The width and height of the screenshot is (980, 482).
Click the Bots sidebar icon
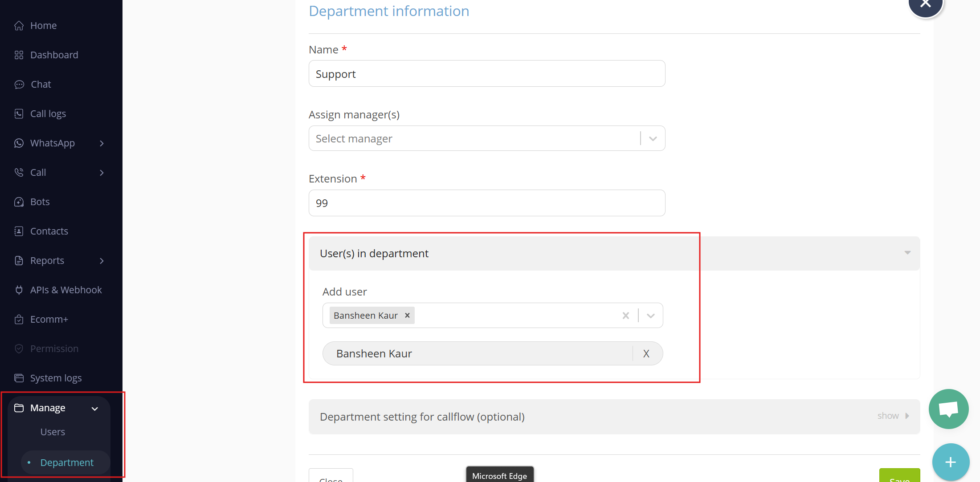(x=19, y=202)
